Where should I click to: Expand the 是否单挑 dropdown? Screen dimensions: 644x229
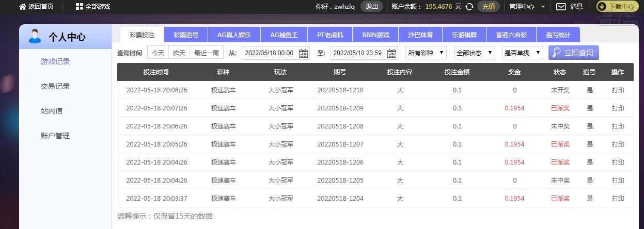click(522, 53)
